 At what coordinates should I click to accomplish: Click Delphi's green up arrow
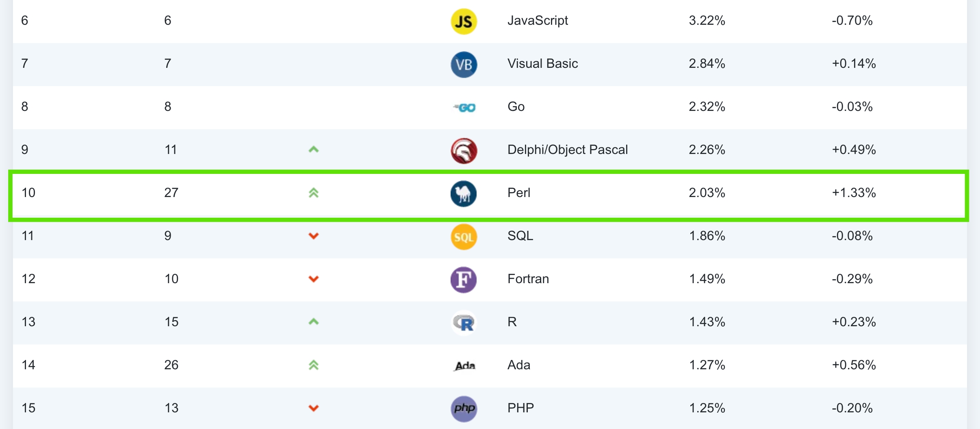click(313, 149)
